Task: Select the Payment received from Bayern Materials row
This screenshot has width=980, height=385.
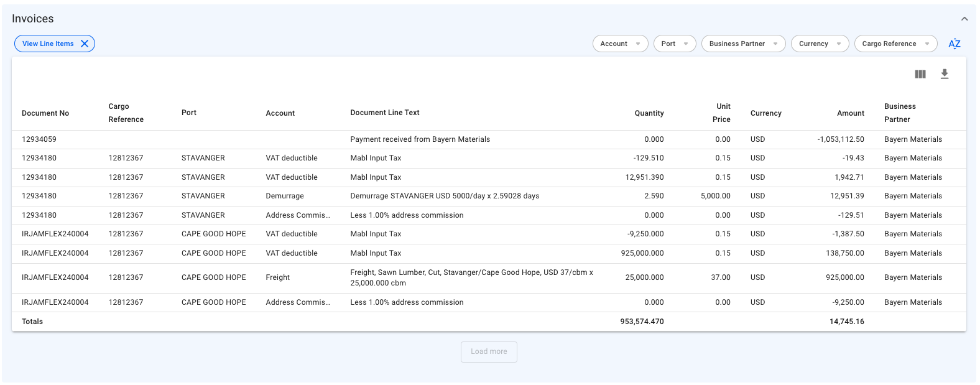Action: (x=420, y=139)
